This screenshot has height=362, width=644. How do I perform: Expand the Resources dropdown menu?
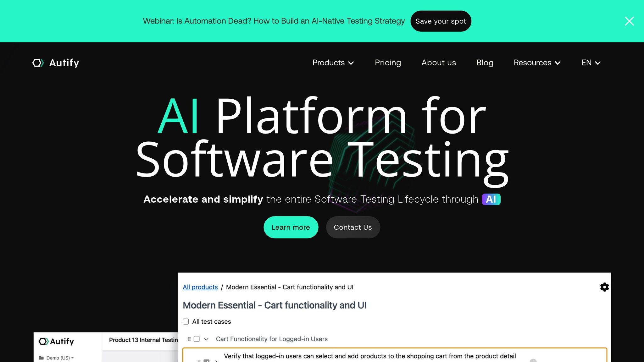pyautogui.click(x=537, y=63)
